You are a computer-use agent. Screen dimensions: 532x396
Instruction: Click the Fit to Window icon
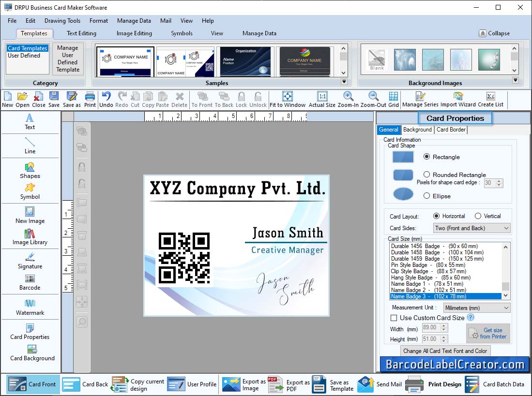tap(288, 100)
